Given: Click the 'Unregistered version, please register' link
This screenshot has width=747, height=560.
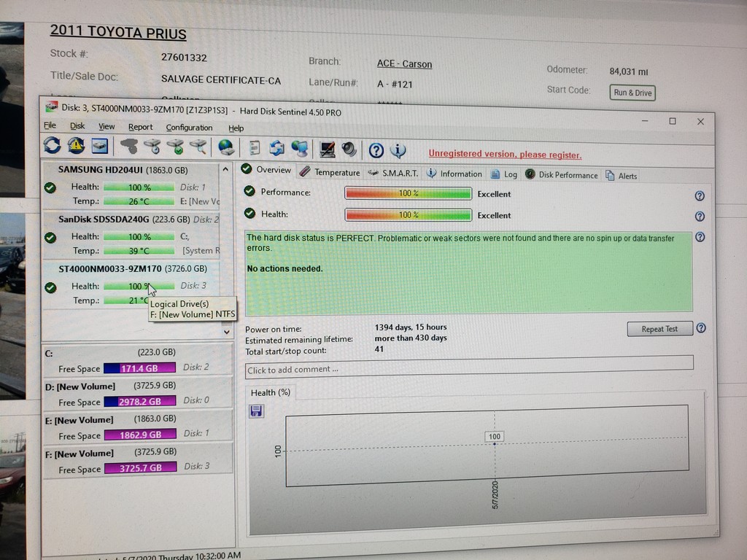Looking at the screenshot, I should (505, 155).
